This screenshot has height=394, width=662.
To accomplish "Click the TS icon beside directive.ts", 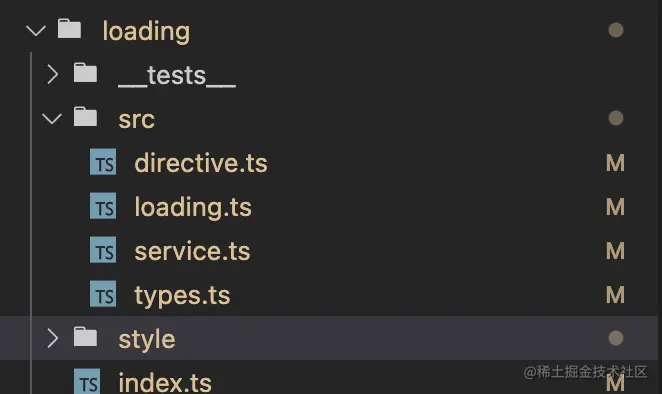I will pyautogui.click(x=103, y=162).
